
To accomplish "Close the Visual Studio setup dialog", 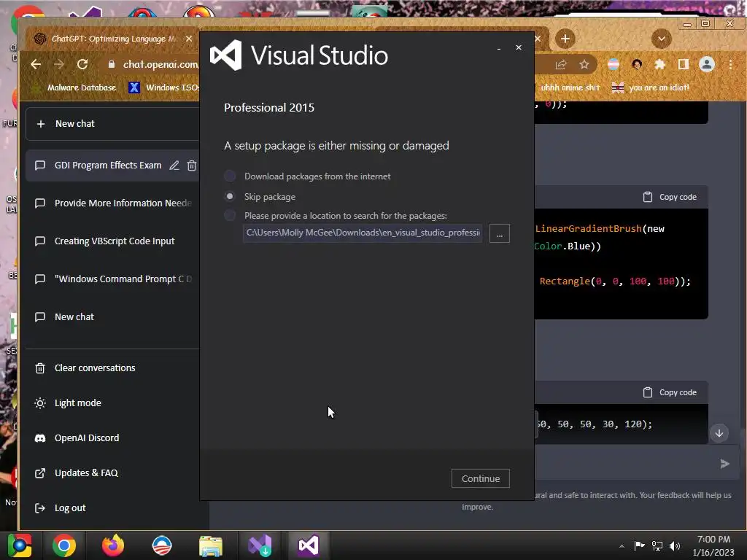I will pos(519,47).
